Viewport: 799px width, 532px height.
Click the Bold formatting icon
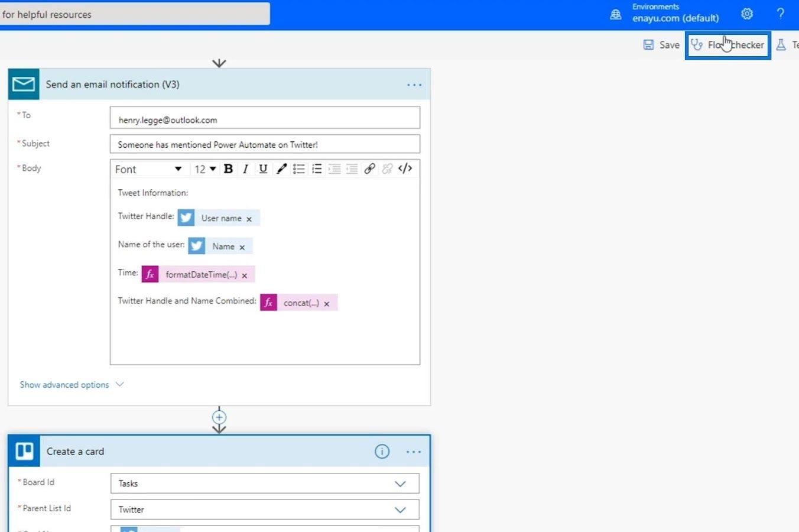[x=228, y=169]
